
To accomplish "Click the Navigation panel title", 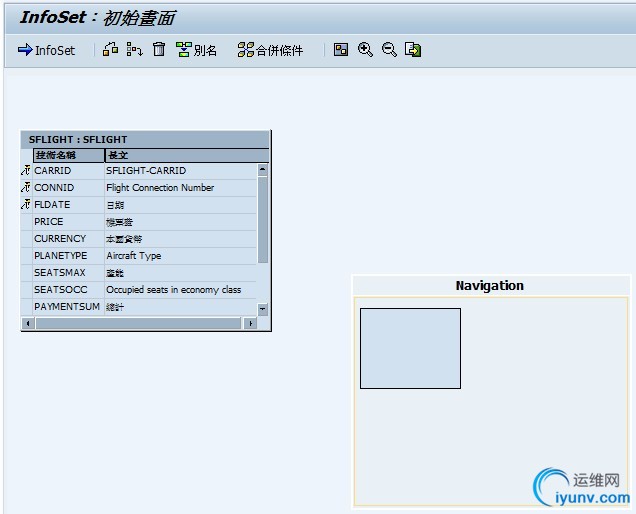I will (490, 286).
